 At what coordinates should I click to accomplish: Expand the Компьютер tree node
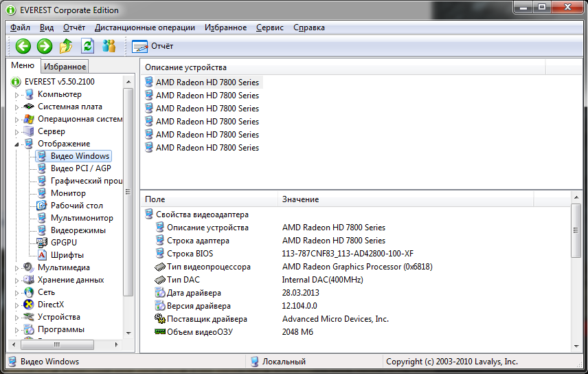[x=16, y=95]
